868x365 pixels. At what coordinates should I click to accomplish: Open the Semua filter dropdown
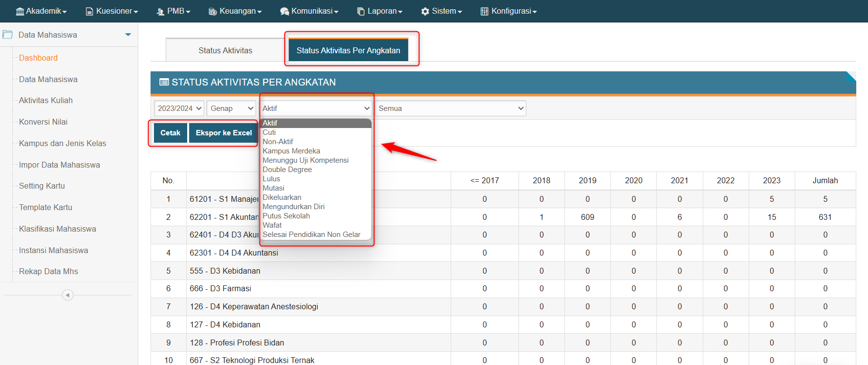pyautogui.click(x=451, y=108)
